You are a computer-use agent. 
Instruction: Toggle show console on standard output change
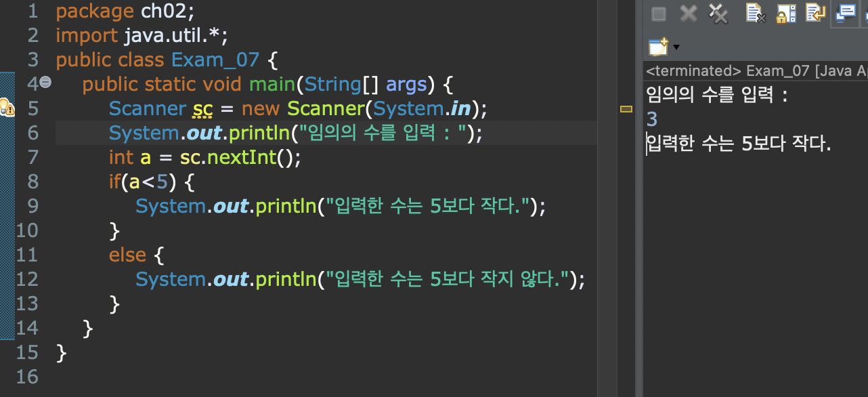click(x=846, y=13)
